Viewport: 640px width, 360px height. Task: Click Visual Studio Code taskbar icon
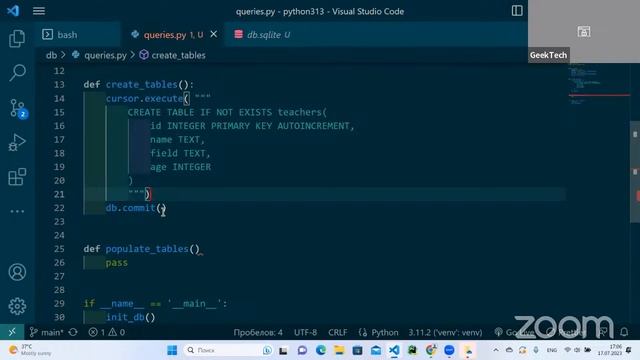click(x=394, y=350)
